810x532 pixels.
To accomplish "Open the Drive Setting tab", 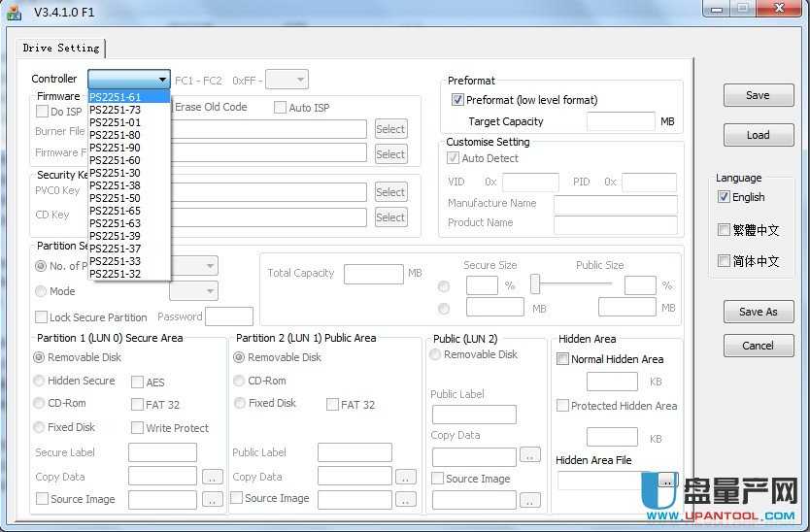I will point(61,48).
